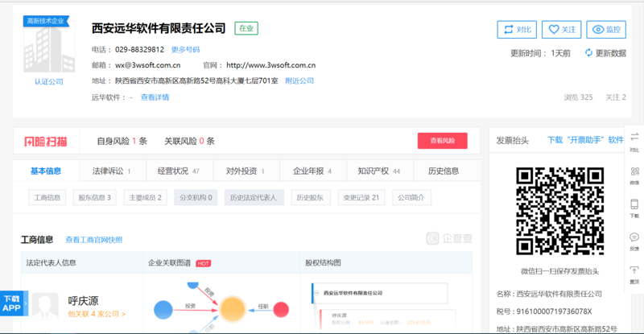
Task: Click the 关注 follow heart button
Action: coord(561,30)
